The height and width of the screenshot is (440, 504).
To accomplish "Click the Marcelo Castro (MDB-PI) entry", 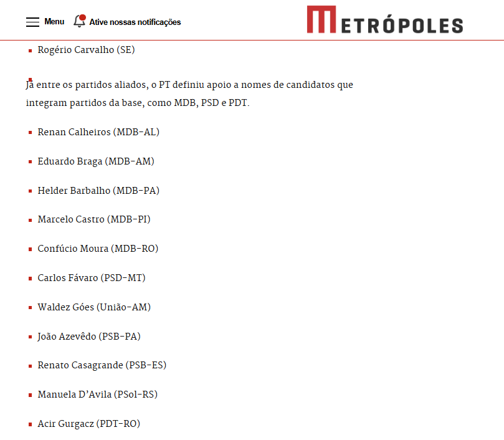I will (93, 219).
